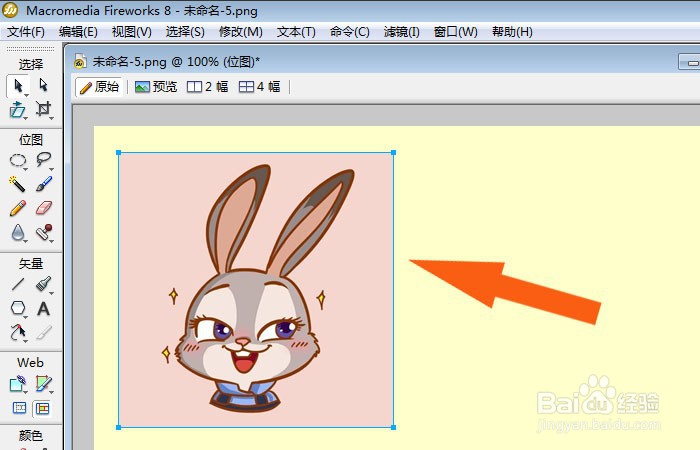
Task: Click Show Slices and Hotspots icon
Action: (x=43, y=408)
